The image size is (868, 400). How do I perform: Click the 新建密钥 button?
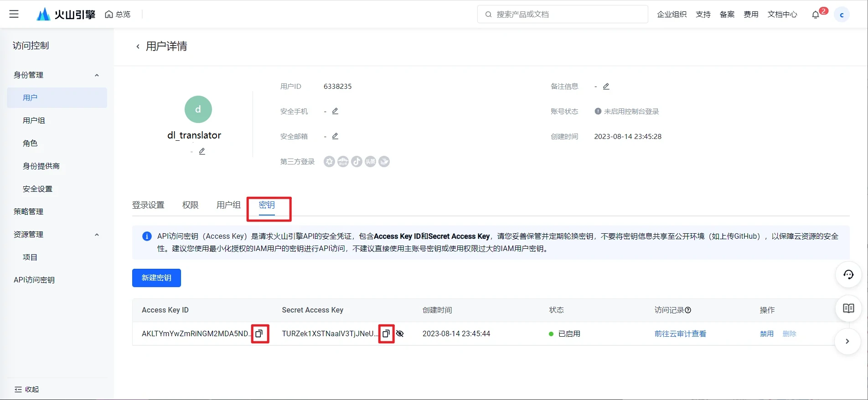click(156, 278)
